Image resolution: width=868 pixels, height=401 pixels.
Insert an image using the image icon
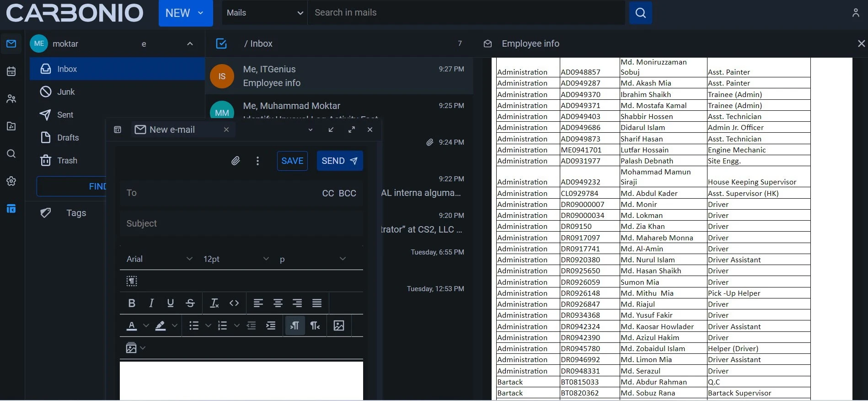click(339, 325)
